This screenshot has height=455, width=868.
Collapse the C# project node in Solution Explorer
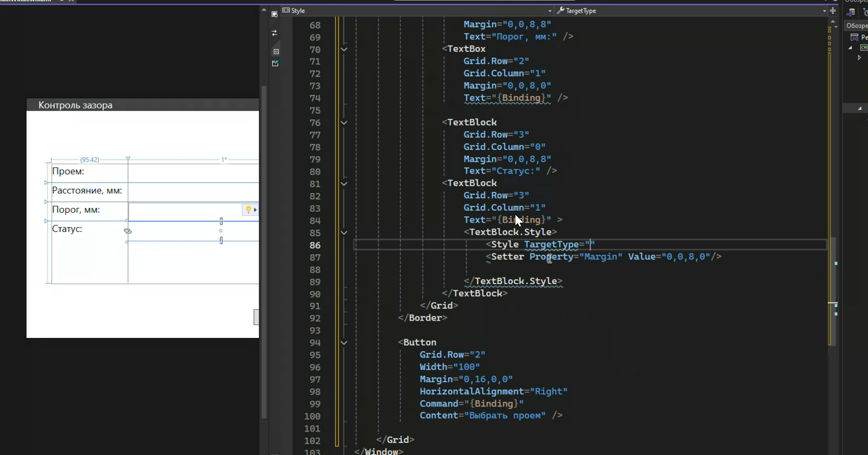(x=851, y=48)
